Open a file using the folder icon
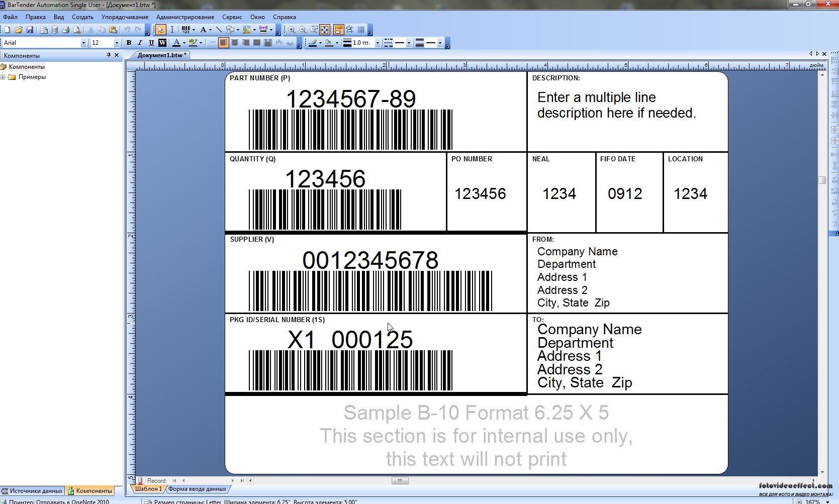The width and height of the screenshot is (839, 504). [x=18, y=30]
